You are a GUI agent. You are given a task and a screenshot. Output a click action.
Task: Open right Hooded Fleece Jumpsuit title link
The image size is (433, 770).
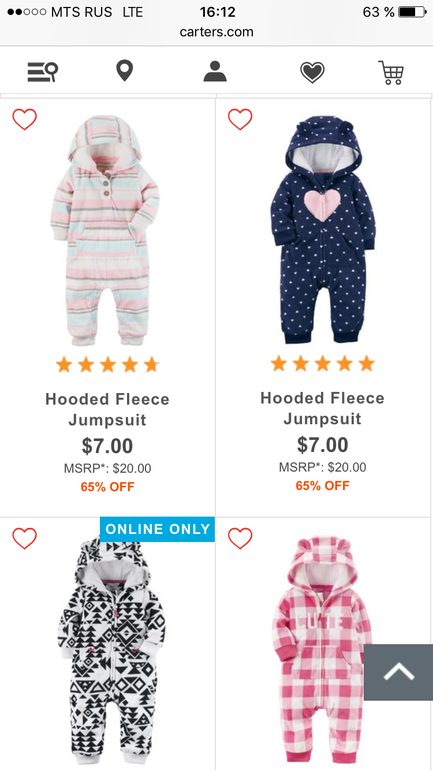pyautogui.click(x=323, y=408)
